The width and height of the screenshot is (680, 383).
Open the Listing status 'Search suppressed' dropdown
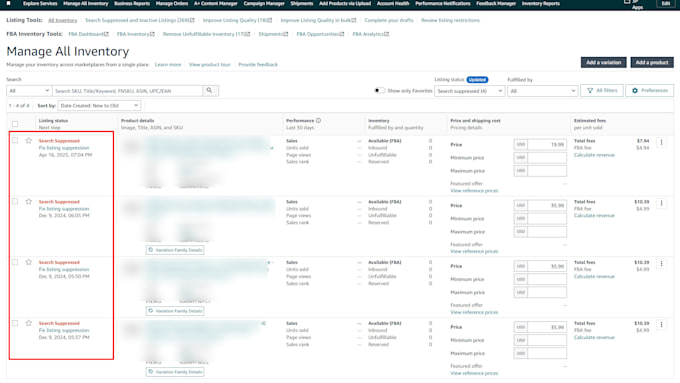470,91
